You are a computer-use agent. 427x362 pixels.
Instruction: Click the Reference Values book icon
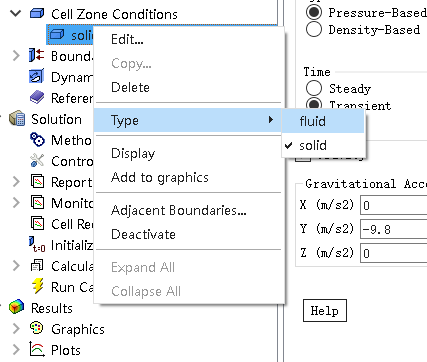[x=37, y=97]
